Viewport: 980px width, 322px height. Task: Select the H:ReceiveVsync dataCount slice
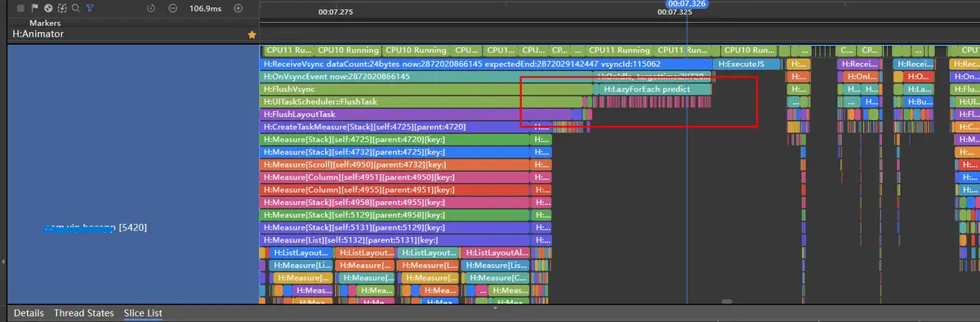point(487,64)
